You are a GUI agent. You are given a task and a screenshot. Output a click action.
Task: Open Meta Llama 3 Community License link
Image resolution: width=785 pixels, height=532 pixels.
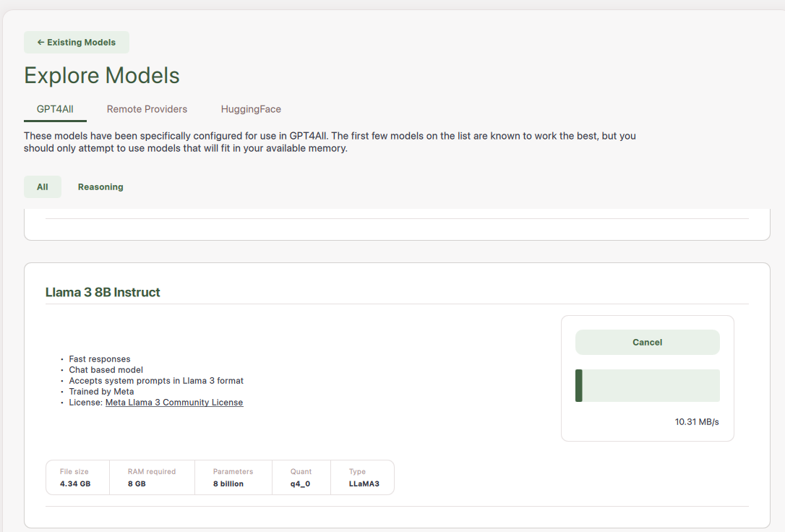click(174, 403)
